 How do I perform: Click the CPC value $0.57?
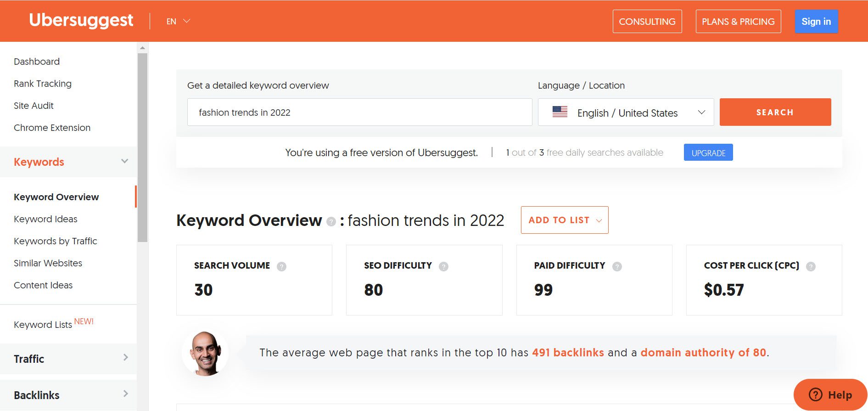point(724,290)
